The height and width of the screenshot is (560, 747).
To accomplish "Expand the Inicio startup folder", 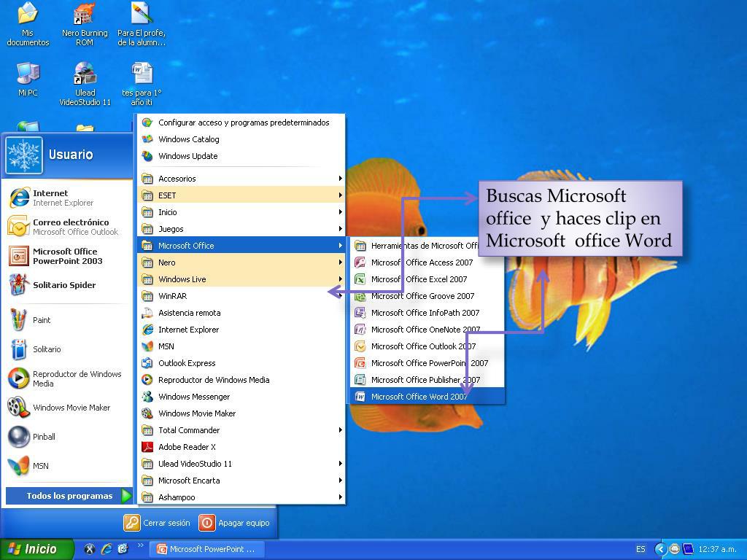I will click(x=241, y=212).
